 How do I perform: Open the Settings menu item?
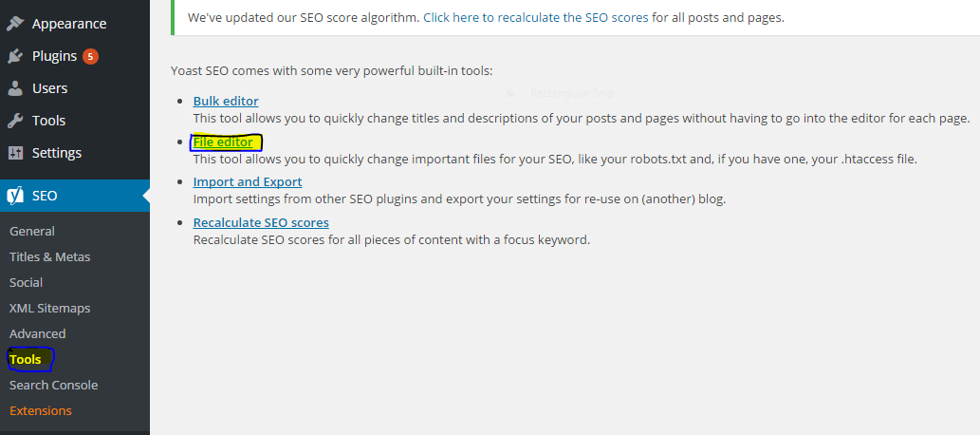[57, 153]
